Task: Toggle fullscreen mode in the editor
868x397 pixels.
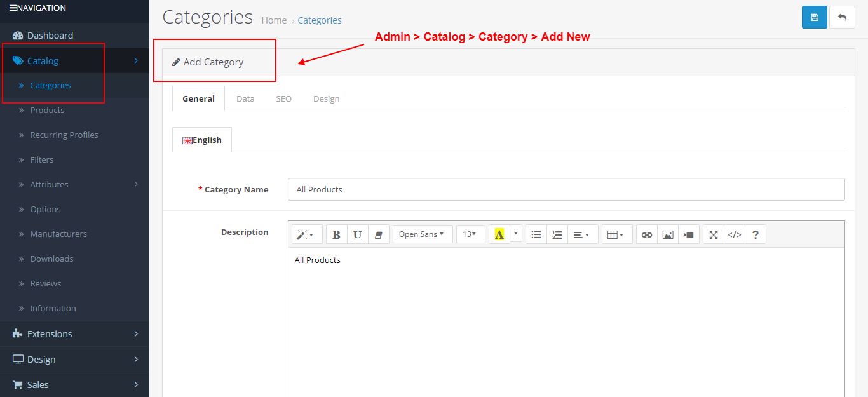Action: (714, 234)
